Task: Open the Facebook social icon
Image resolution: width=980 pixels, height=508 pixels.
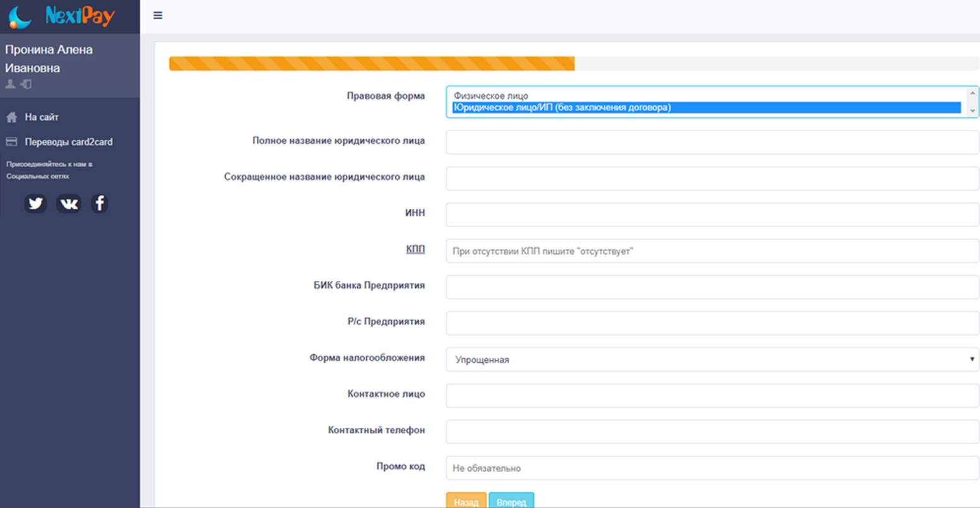Action: coord(100,203)
